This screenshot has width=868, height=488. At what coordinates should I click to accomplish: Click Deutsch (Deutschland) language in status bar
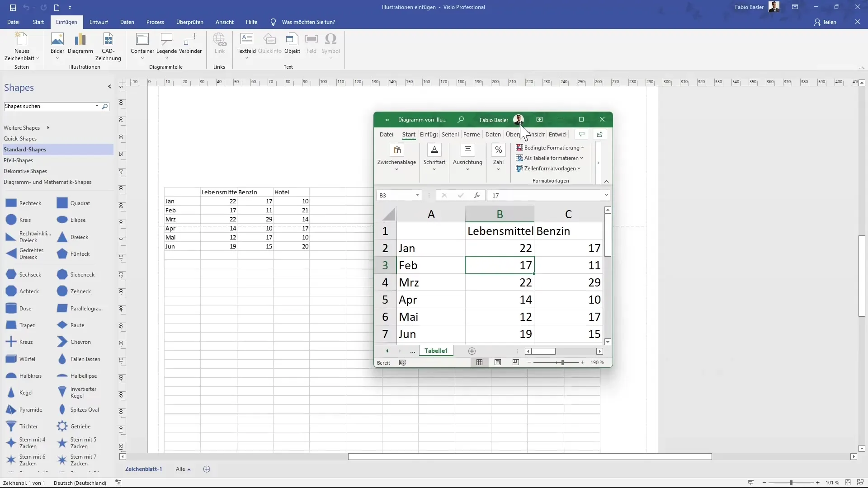click(x=80, y=483)
